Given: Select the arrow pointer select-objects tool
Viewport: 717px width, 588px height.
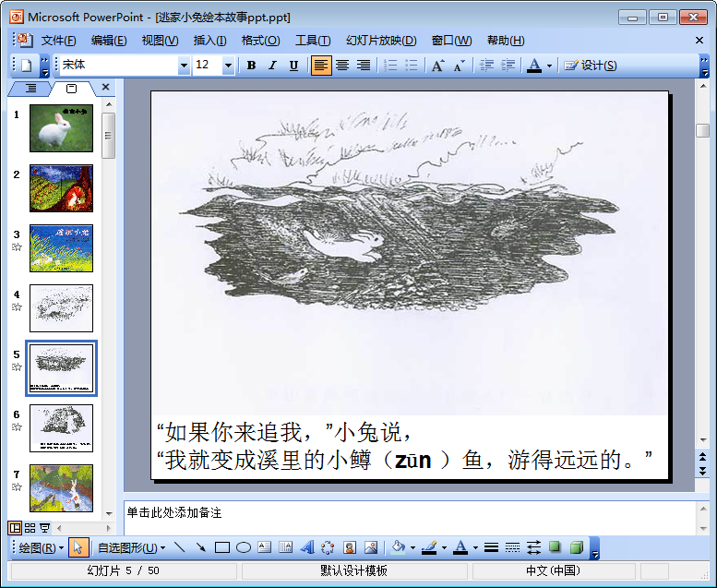Looking at the screenshot, I should pos(78,547).
